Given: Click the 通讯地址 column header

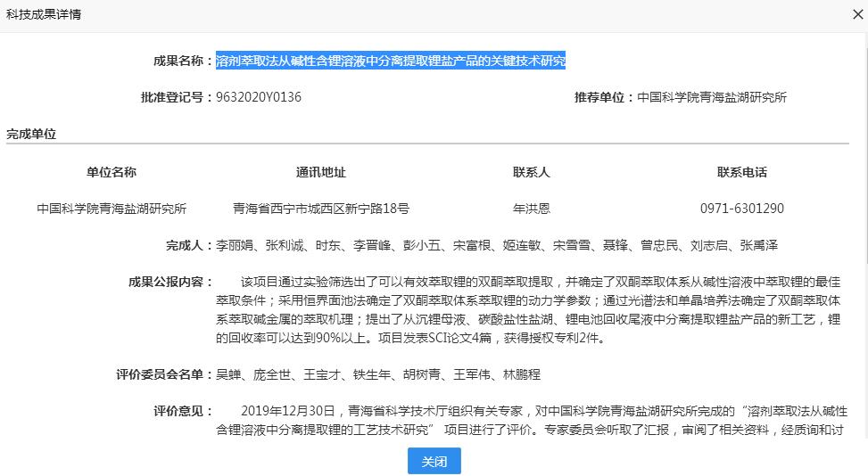Looking at the screenshot, I should [x=321, y=172].
